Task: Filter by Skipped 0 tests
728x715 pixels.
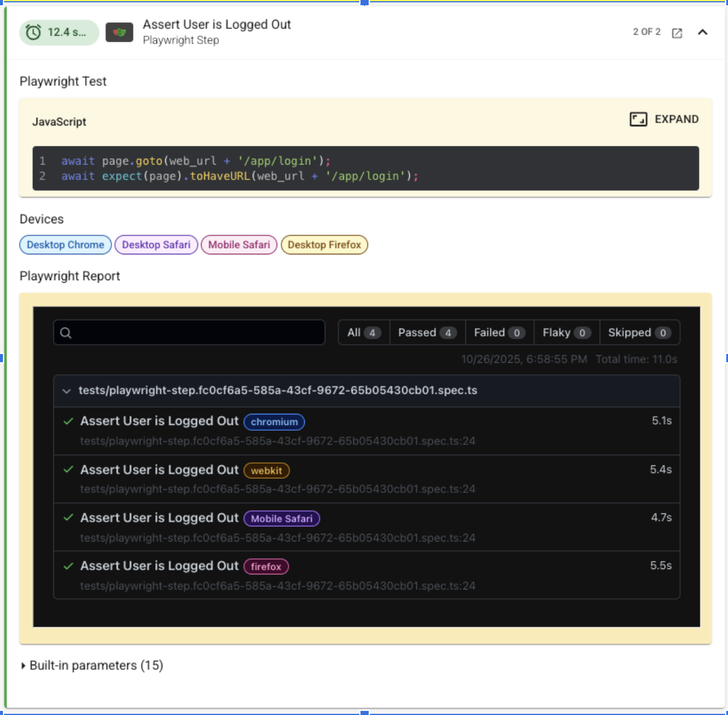Action: point(639,332)
